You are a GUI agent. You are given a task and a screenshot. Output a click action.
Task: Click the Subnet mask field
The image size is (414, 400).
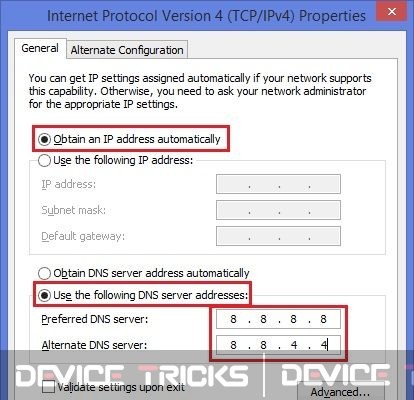(278, 210)
